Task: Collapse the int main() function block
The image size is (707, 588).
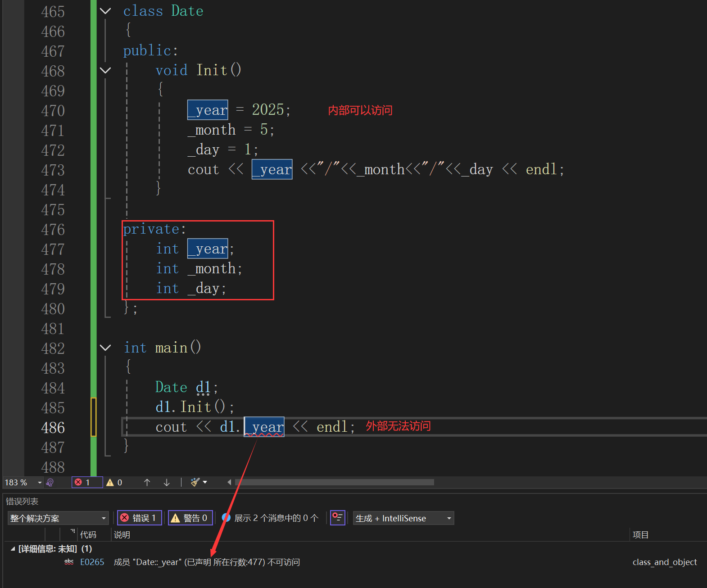Action: pyautogui.click(x=105, y=348)
